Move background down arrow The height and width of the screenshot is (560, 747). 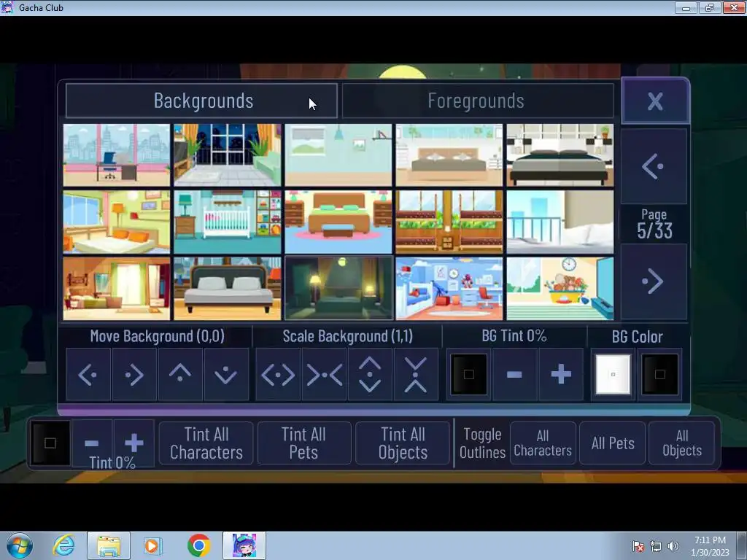226,375
